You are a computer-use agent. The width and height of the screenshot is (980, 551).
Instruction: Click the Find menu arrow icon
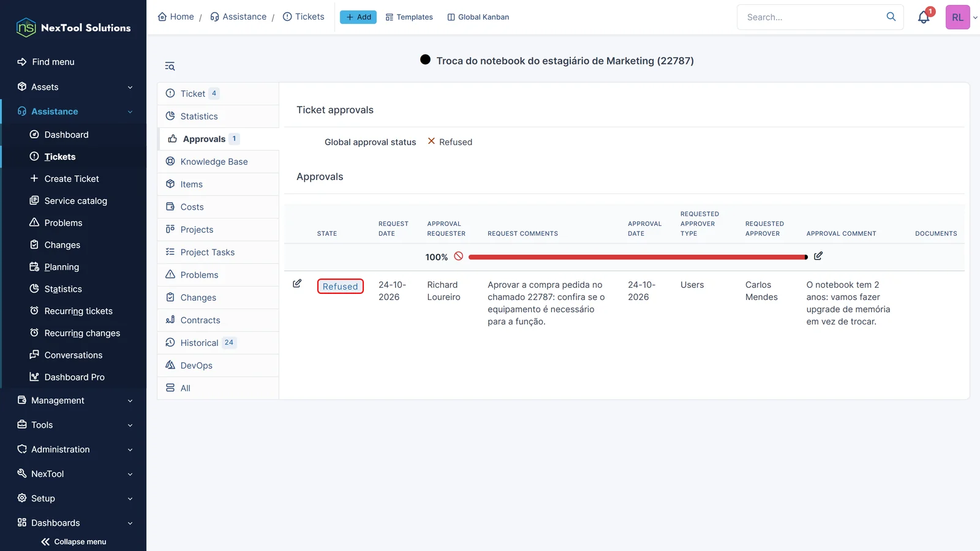click(x=22, y=62)
